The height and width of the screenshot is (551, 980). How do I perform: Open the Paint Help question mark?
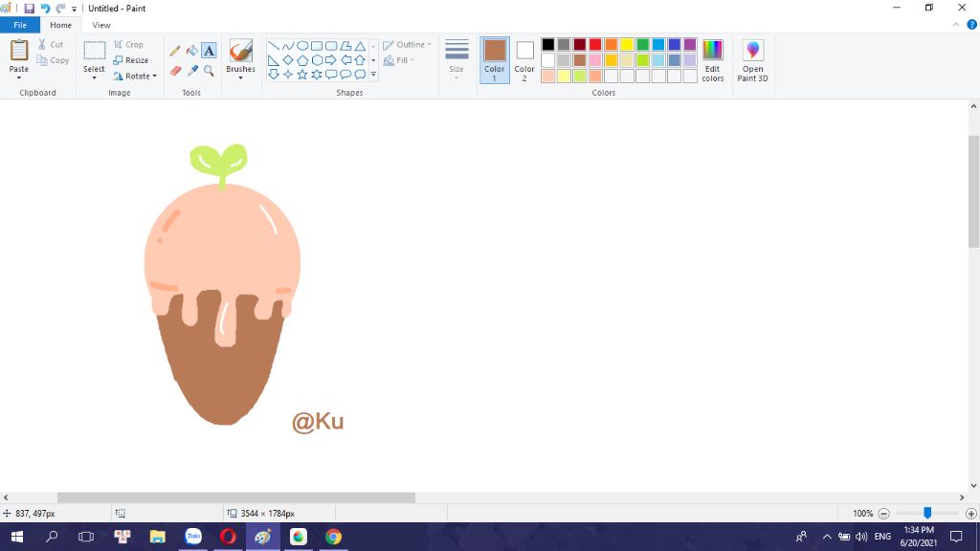click(x=972, y=25)
